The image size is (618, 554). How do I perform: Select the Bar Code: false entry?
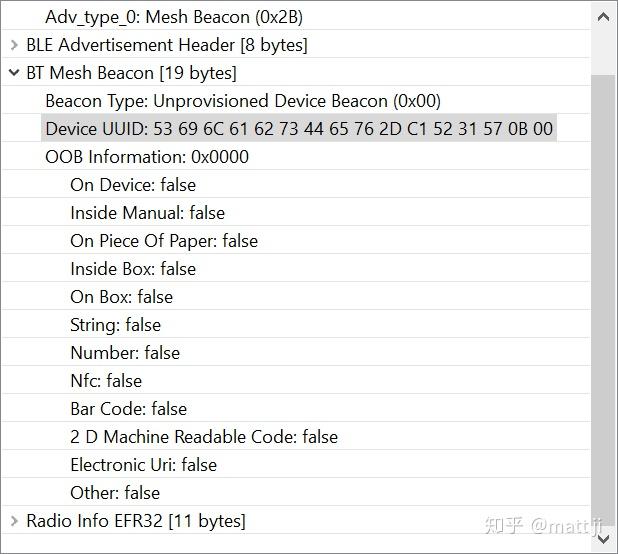(x=128, y=409)
